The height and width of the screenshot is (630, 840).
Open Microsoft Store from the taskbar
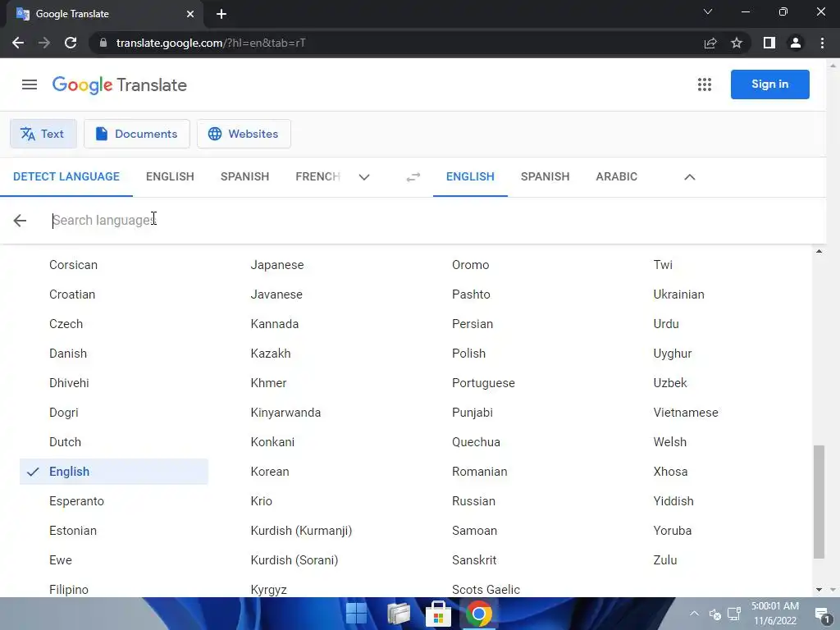[438, 614]
